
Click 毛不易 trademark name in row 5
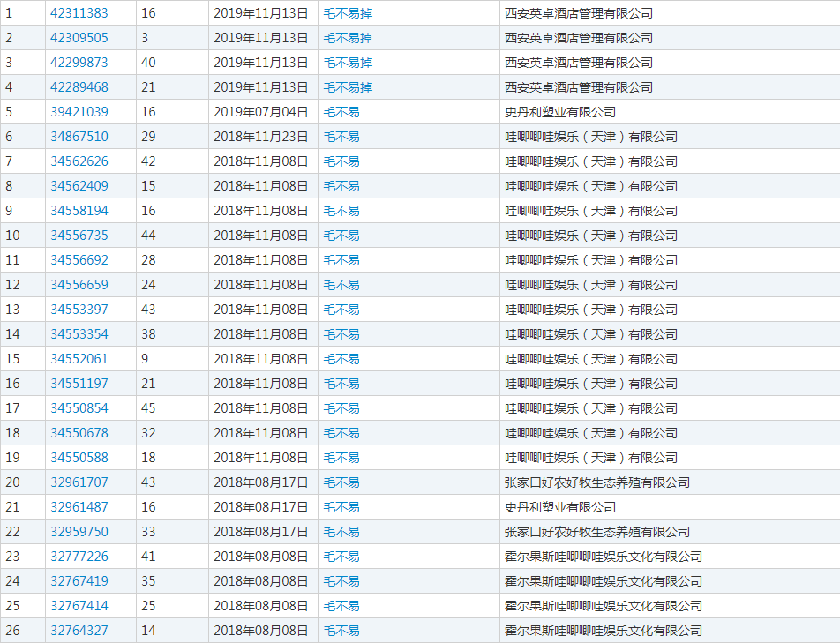coord(341,111)
